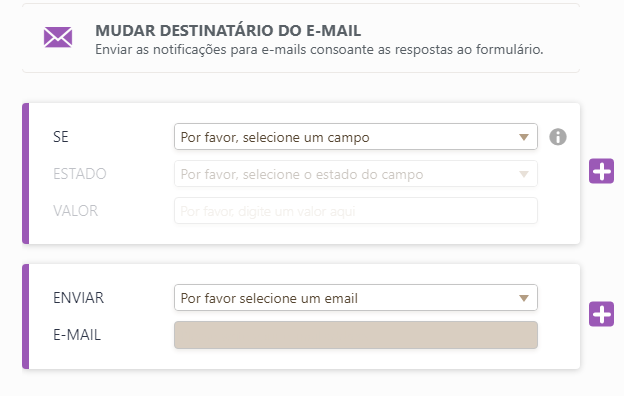Add another email action with lower plus button
The image size is (624, 396).
pos(601,314)
